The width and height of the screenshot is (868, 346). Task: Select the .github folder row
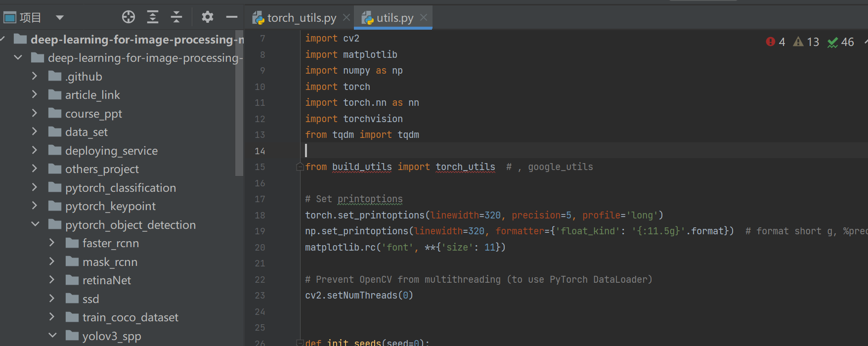(x=118, y=76)
